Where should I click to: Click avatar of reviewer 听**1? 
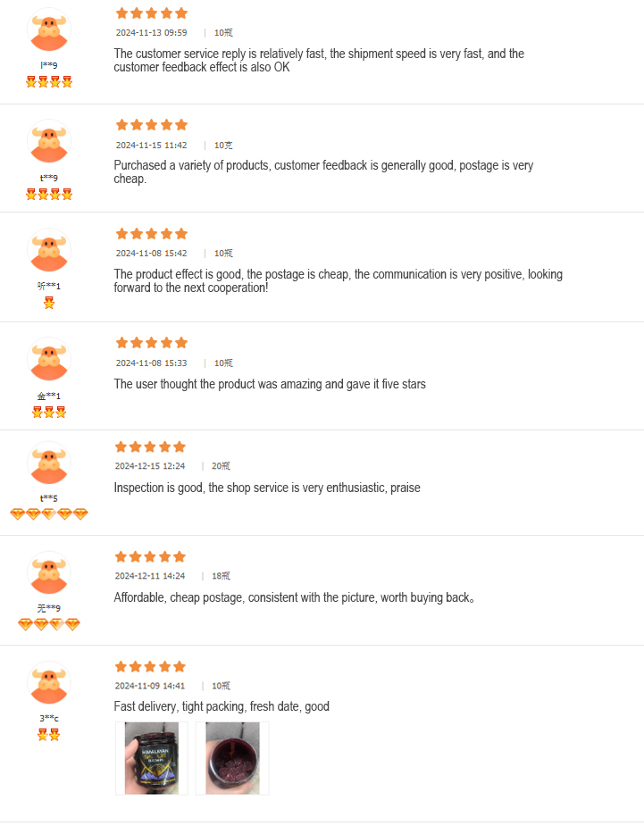[x=49, y=249]
